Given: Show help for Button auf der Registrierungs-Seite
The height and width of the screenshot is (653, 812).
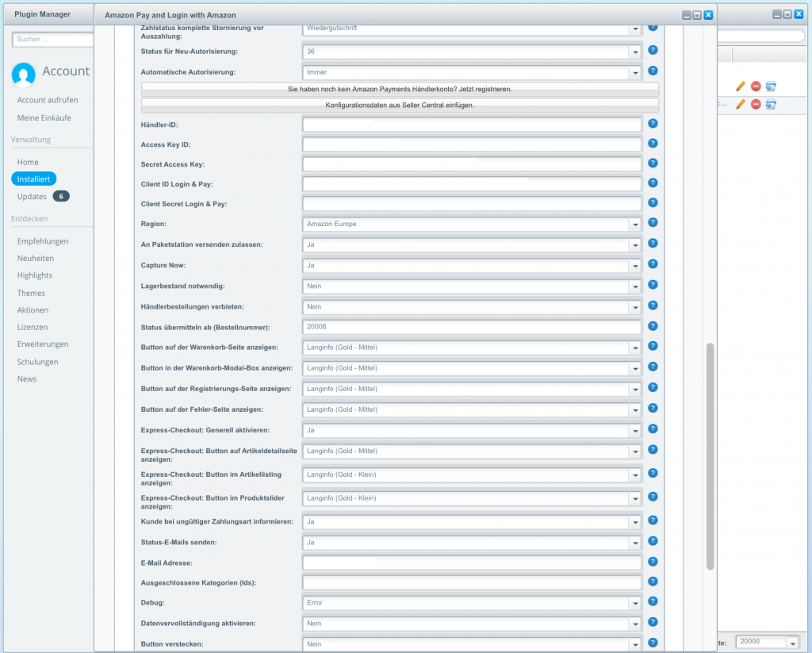Looking at the screenshot, I should (x=653, y=387).
